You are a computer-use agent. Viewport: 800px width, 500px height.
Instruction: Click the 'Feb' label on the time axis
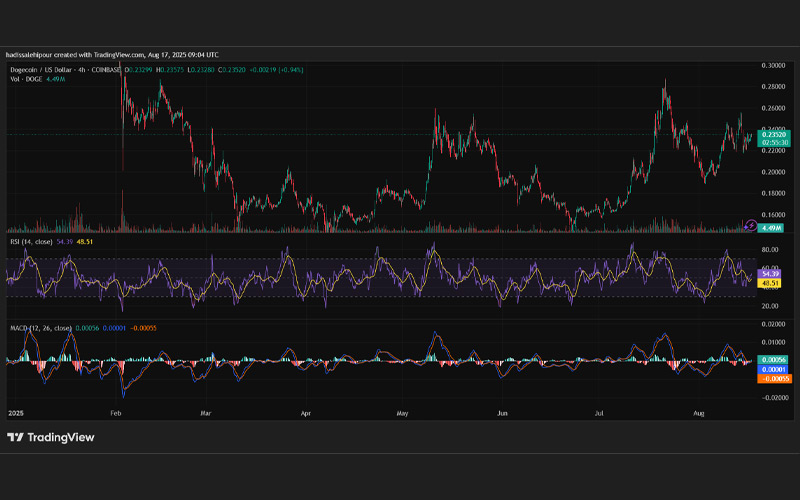(x=116, y=413)
